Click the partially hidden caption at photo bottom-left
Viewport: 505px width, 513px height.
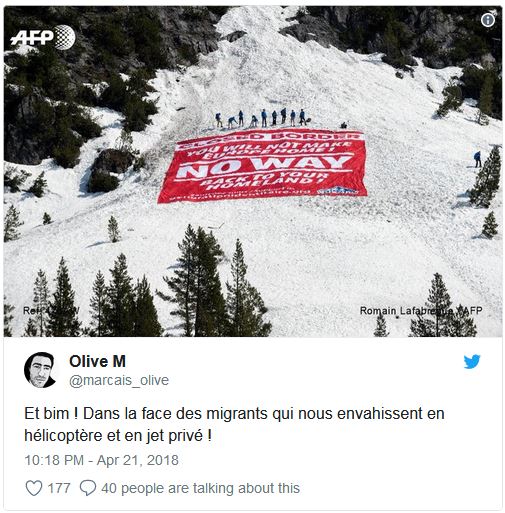click(x=51, y=310)
